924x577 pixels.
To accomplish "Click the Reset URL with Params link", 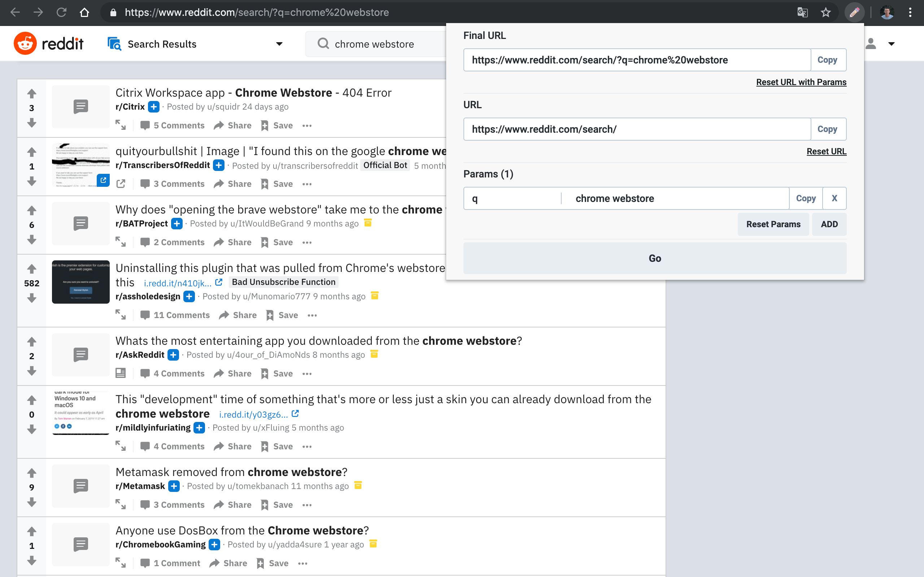I will click(801, 82).
